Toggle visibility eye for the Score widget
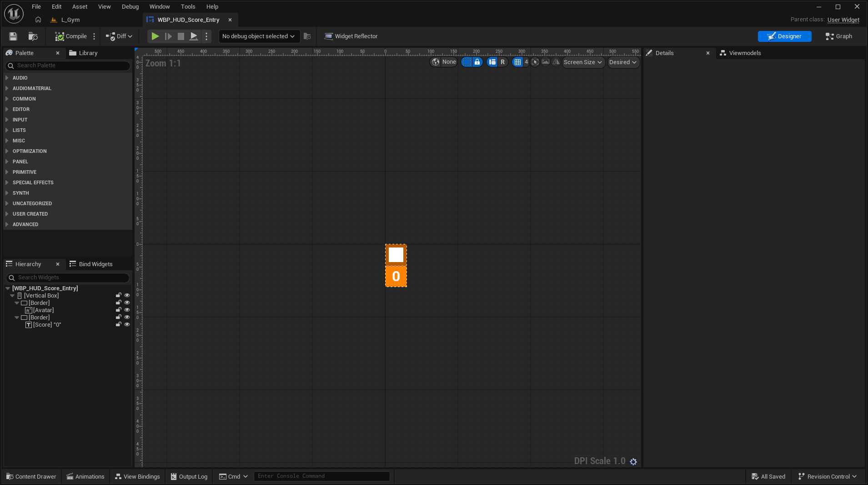868x485 pixels. coord(127,325)
